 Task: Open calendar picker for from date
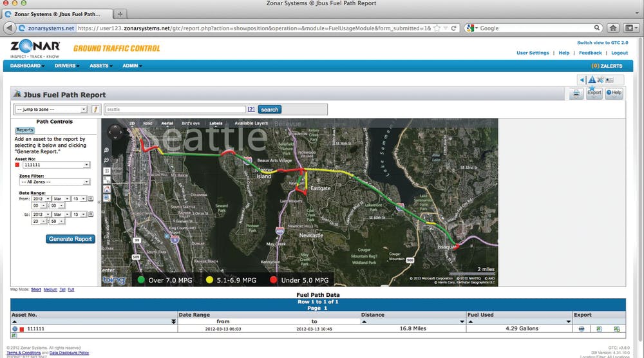(90, 199)
